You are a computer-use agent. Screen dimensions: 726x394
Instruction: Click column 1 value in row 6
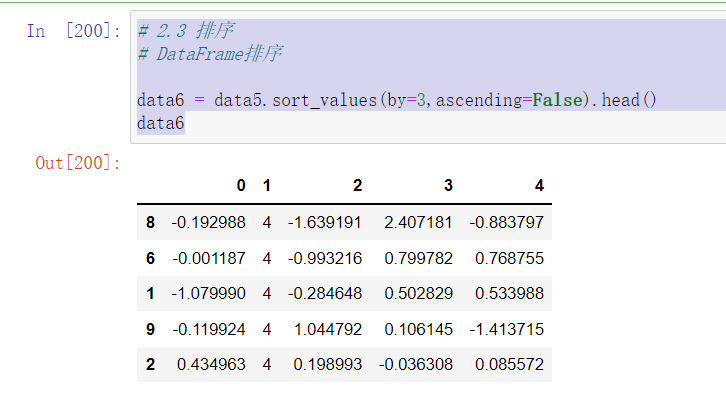[267, 258]
